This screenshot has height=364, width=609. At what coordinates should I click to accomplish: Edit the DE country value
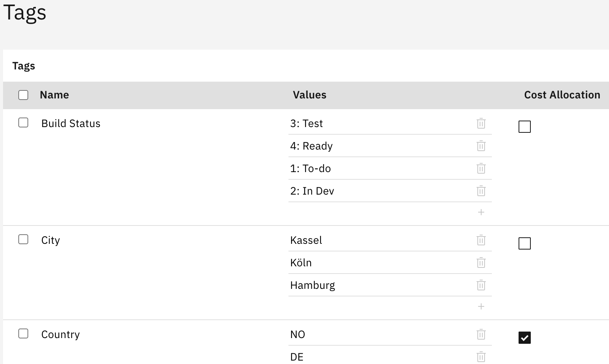tap(378, 357)
